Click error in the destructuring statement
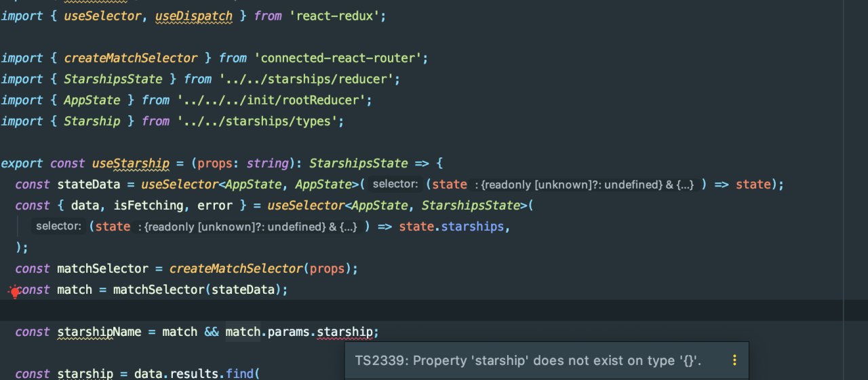The width and height of the screenshot is (868, 380). 215,206
